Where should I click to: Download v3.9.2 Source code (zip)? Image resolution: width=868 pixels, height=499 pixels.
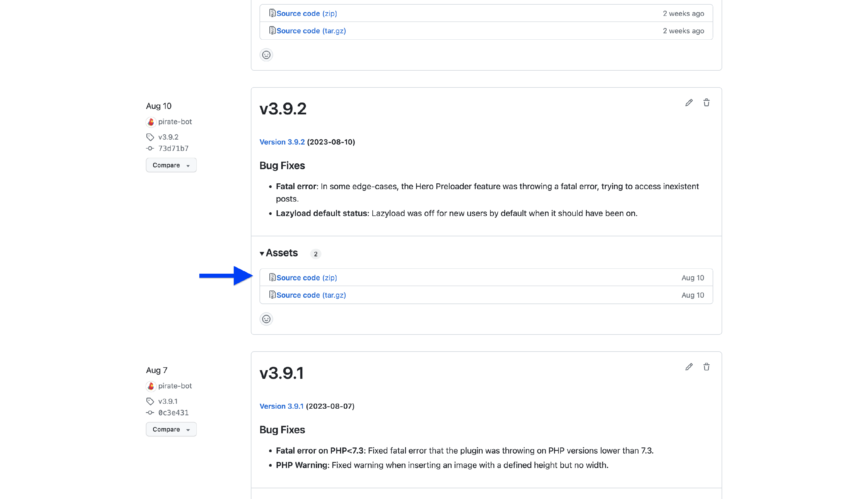click(x=306, y=278)
